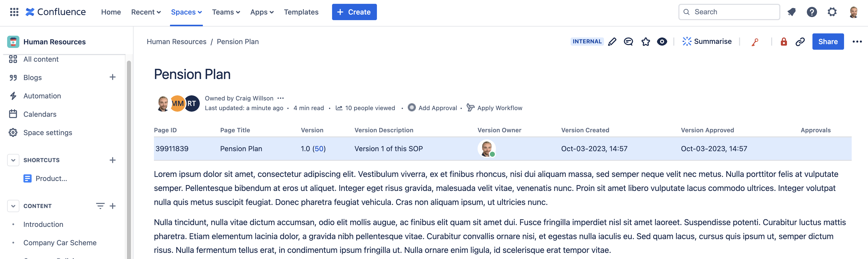
Task: Open Calendars in the sidebar
Action: coord(40,114)
